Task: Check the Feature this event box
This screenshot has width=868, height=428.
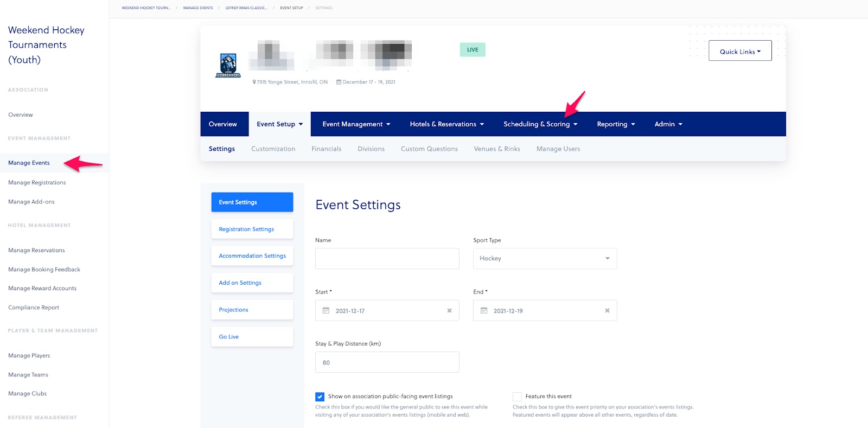Action: coord(517,397)
